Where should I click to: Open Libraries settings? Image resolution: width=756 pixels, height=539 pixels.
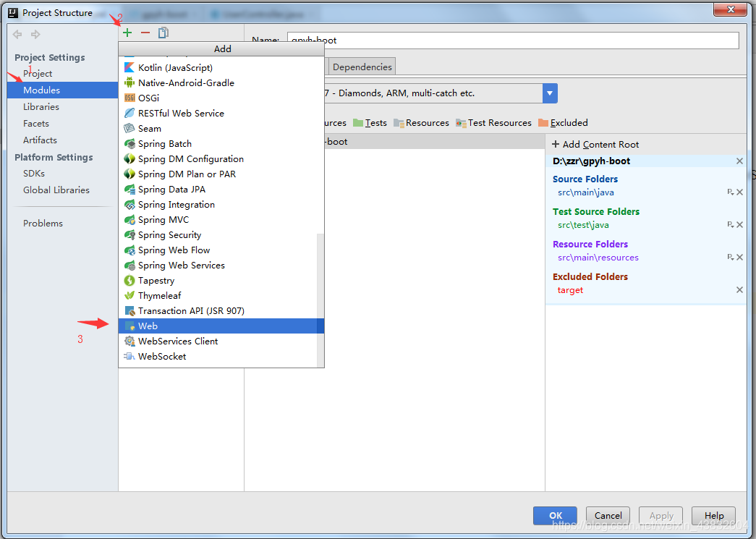(x=41, y=106)
